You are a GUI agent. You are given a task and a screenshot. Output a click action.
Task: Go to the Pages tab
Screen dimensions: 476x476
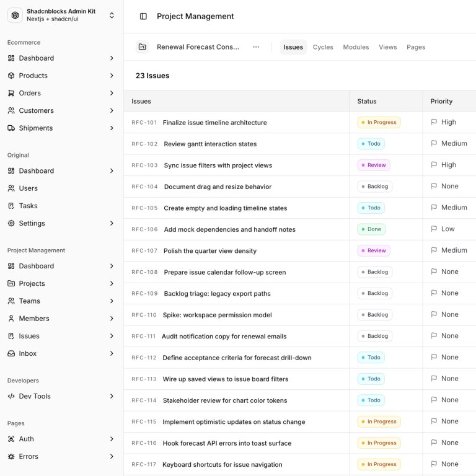(416, 47)
